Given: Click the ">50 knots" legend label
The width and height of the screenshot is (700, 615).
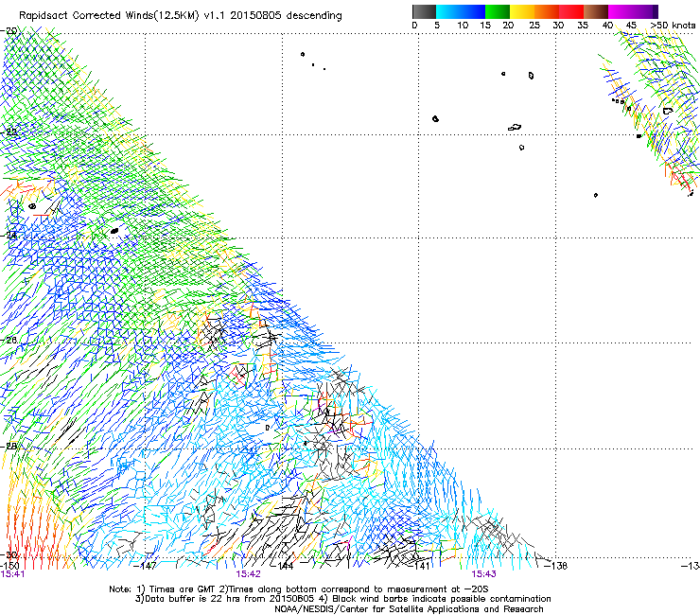Looking at the screenshot, I should [x=673, y=26].
